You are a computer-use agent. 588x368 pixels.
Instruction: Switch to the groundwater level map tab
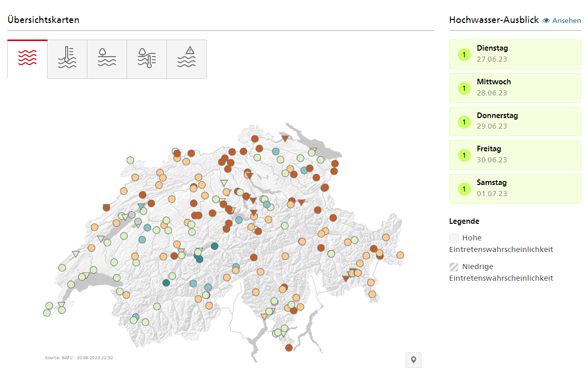tap(107, 59)
